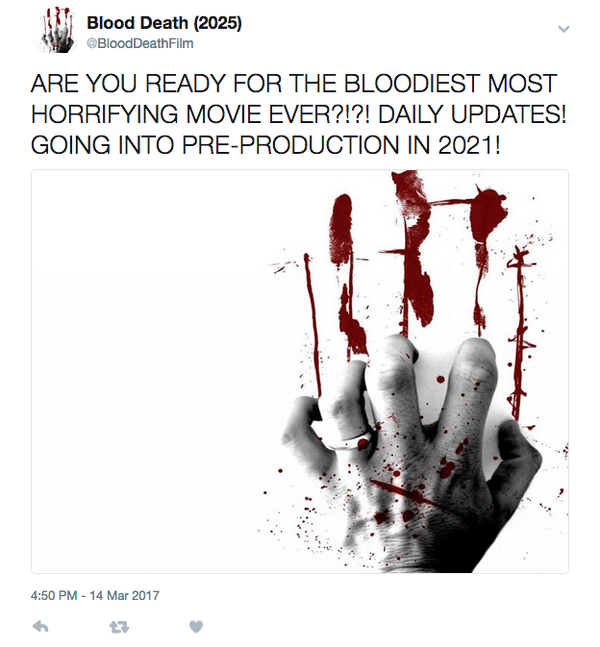600x647 pixels.
Task: Click the text "ARE YOU READY FOR"
Action: click(x=136, y=84)
